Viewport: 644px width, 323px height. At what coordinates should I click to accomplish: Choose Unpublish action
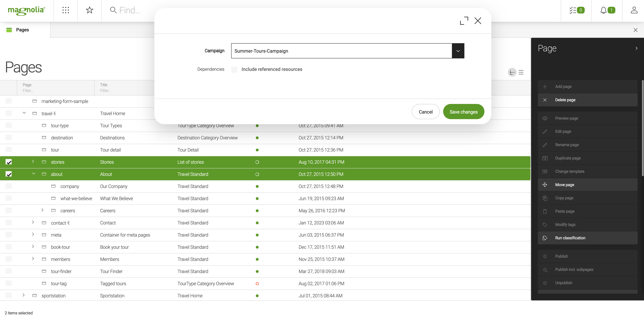[588, 283]
